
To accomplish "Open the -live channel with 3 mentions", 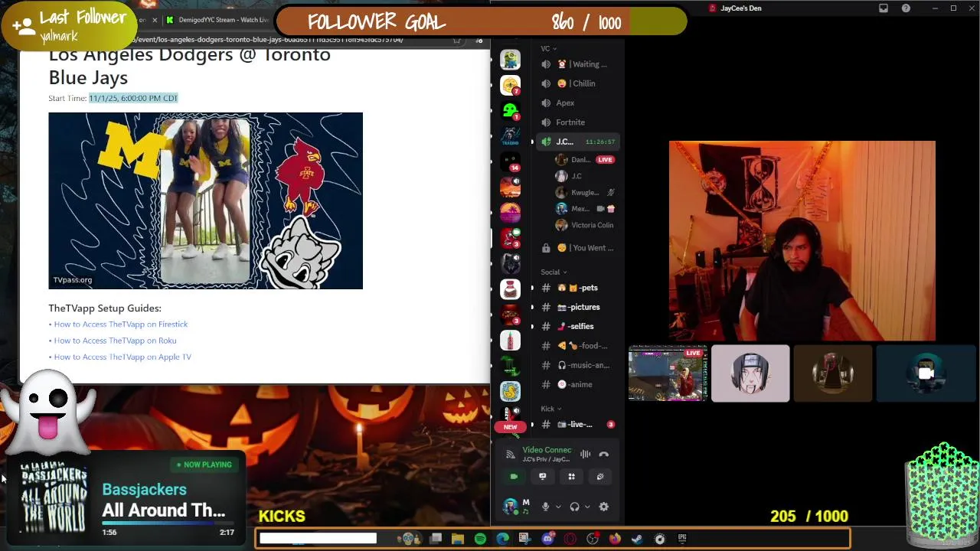I will (x=577, y=424).
